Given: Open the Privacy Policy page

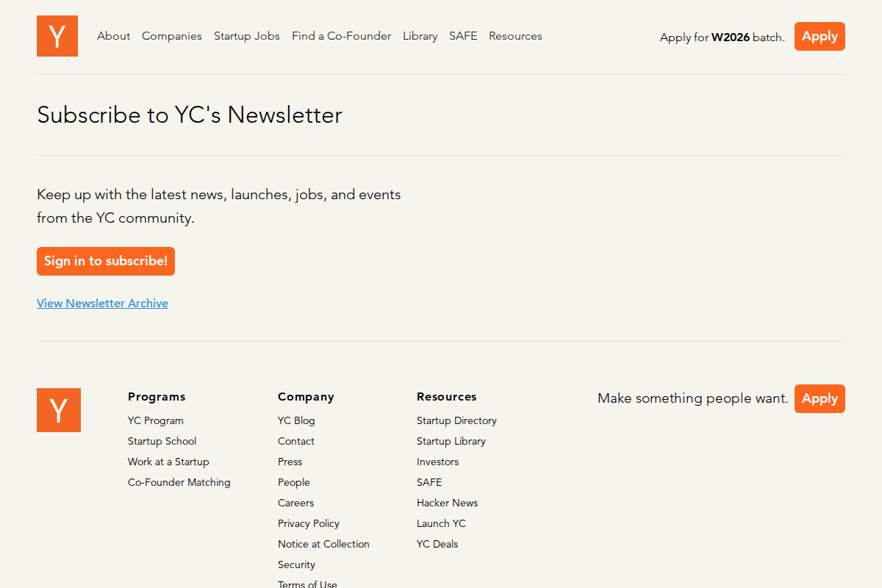Looking at the screenshot, I should [308, 523].
